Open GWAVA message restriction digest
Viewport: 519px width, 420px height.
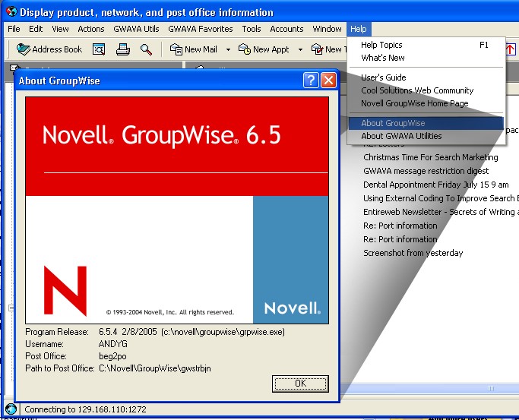pyautogui.click(x=426, y=171)
